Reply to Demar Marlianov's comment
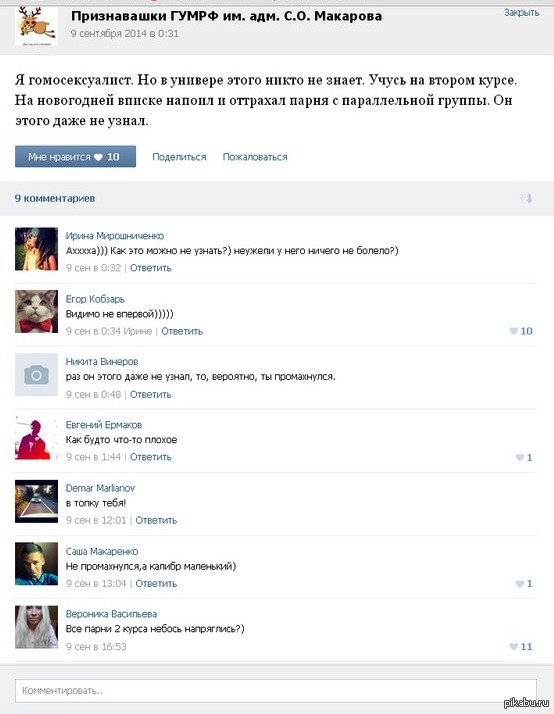The height and width of the screenshot is (714, 554). pyautogui.click(x=156, y=520)
